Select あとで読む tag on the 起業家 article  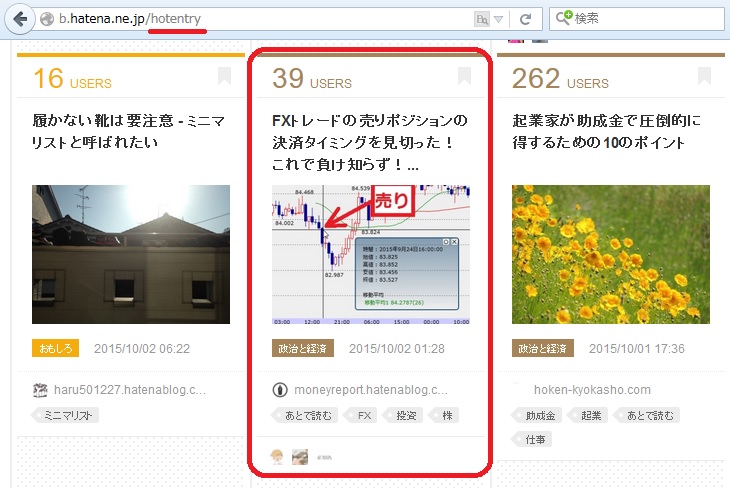[647, 415]
